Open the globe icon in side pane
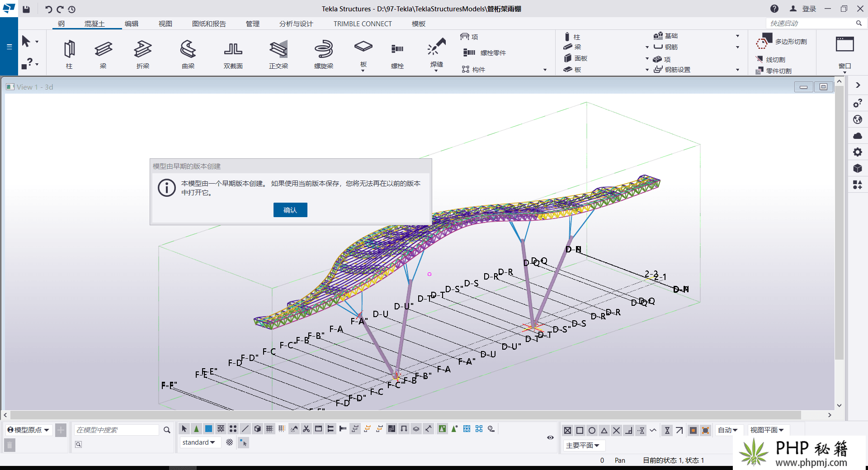Screen dimensions: 868x470 coord(858,119)
